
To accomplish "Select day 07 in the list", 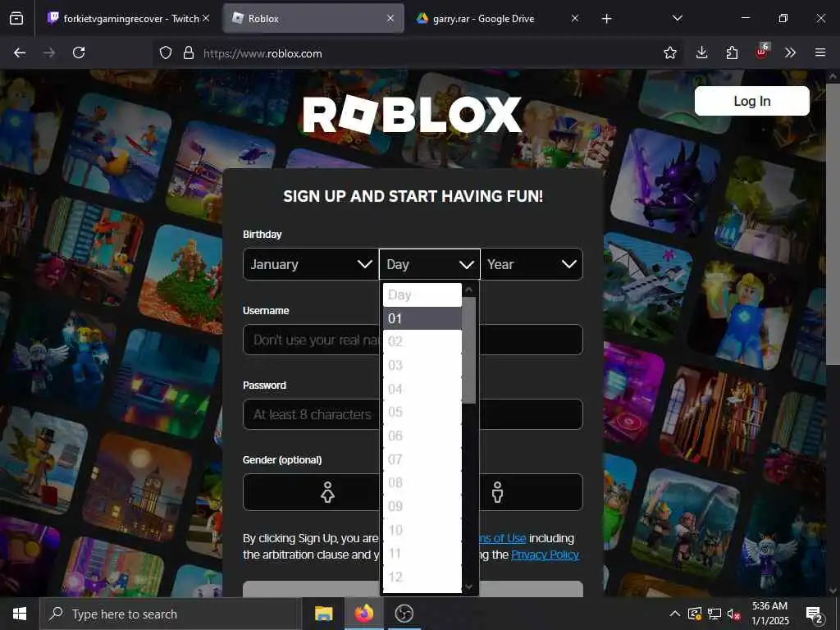I will pos(422,459).
